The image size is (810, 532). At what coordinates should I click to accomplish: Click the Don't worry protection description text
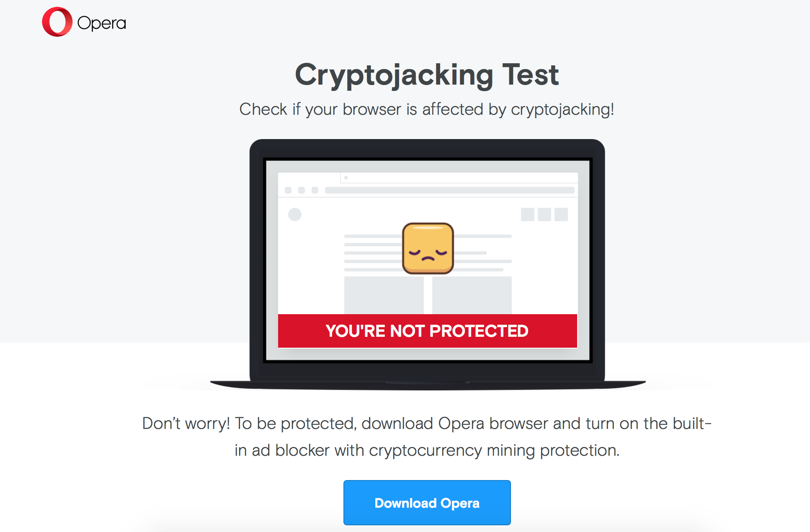click(x=427, y=436)
